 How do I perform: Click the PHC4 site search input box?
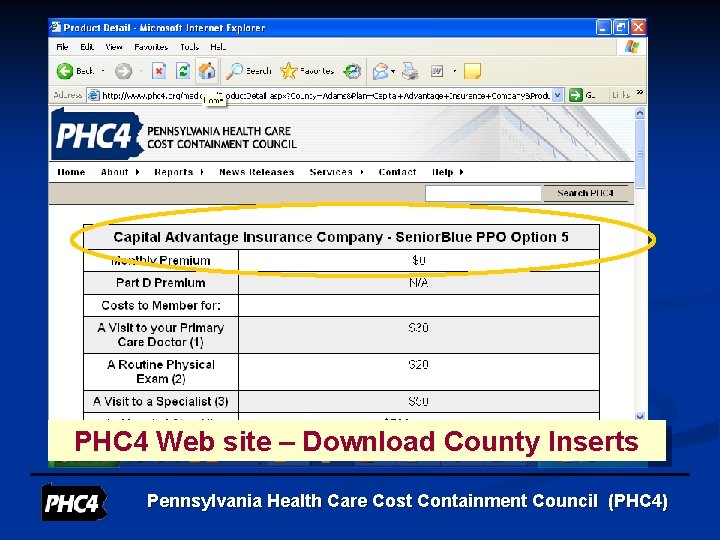[x=483, y=193]
